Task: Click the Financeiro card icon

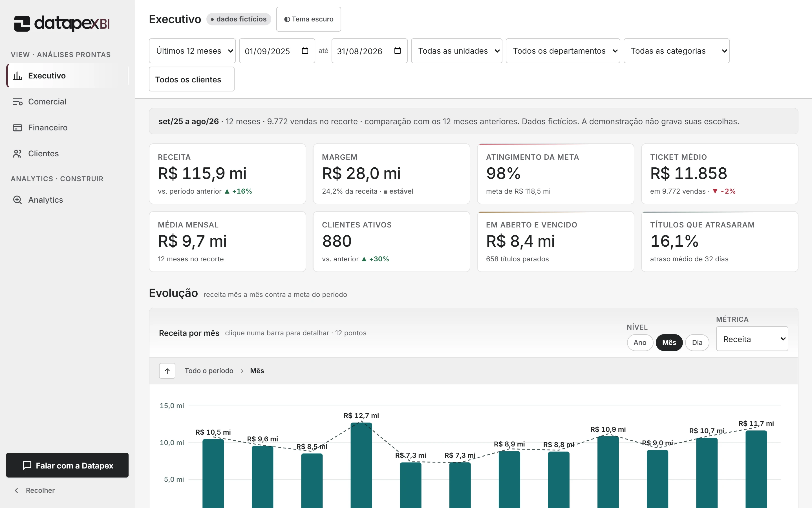Action: (17, 128)
